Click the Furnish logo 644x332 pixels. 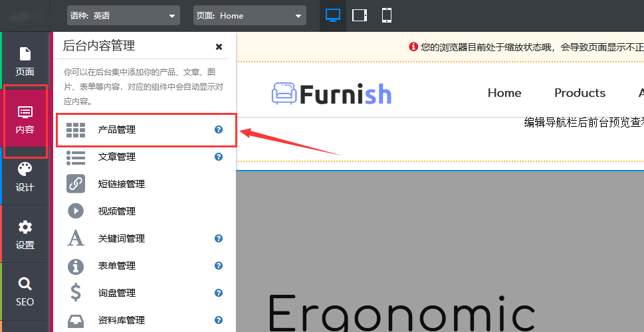[x=332, y=94]
